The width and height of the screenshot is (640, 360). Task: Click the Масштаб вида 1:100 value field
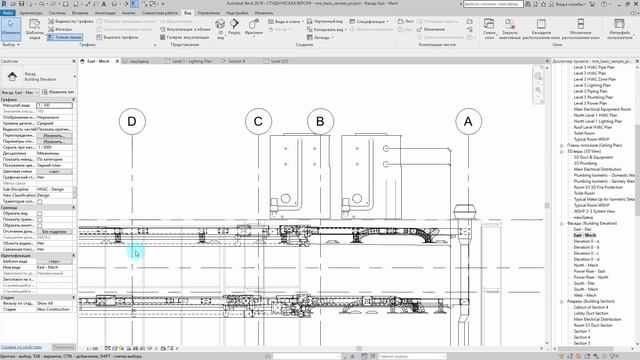click(55, 105)
